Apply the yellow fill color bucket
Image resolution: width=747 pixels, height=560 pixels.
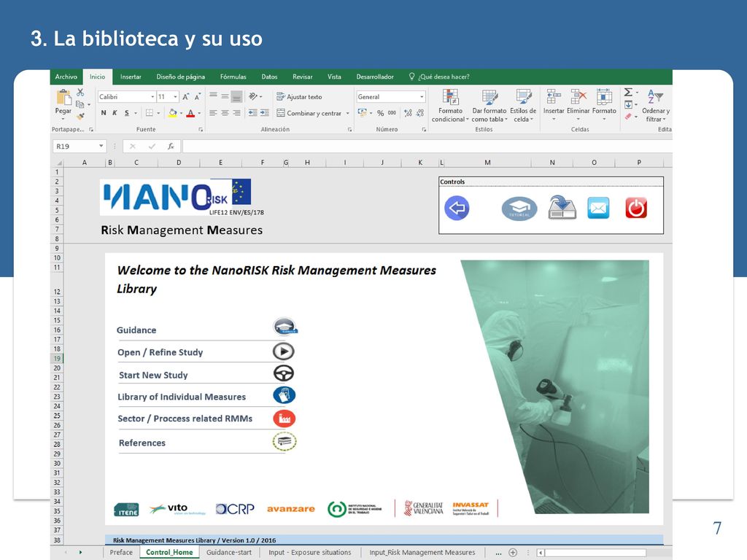point(172,113)
